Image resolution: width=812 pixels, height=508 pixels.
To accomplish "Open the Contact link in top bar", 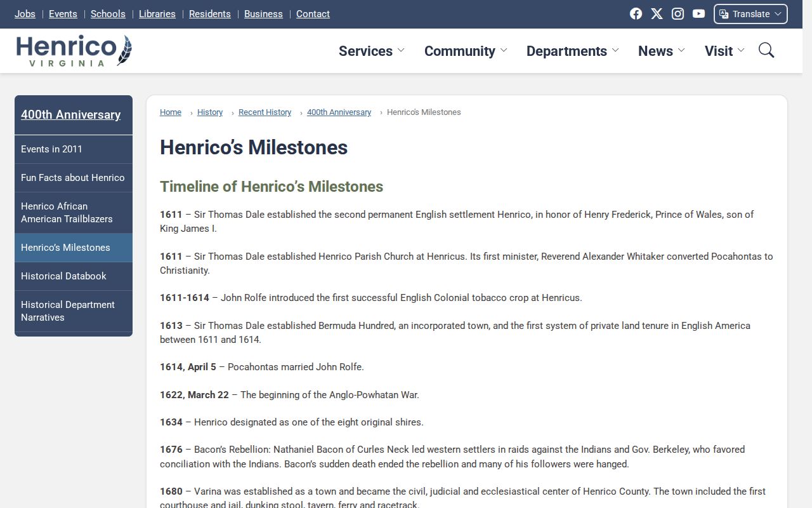I will pyautogui.click(x=313, y=14).
